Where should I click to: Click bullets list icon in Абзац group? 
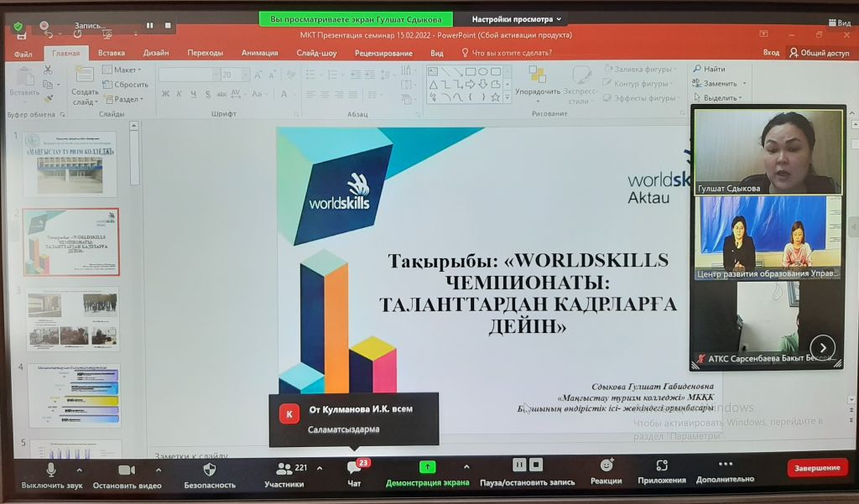point(310,75)
